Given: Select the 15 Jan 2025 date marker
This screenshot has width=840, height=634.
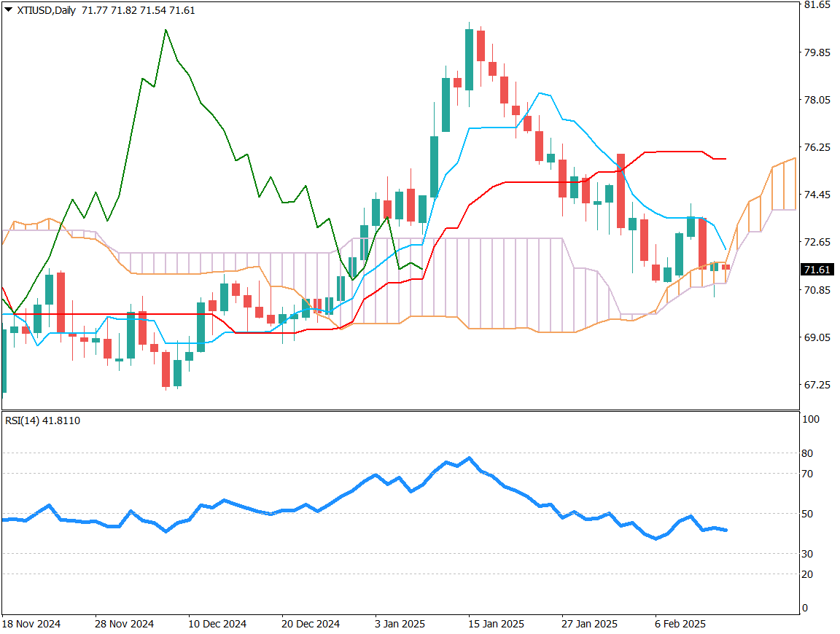Looking at the screenshot, I should tap(496, 624).
